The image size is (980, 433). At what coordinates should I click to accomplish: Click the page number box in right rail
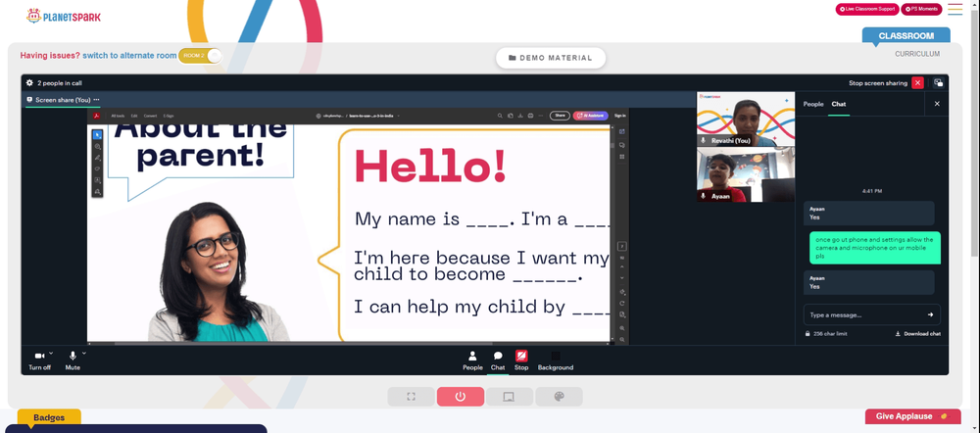(622, 246)
